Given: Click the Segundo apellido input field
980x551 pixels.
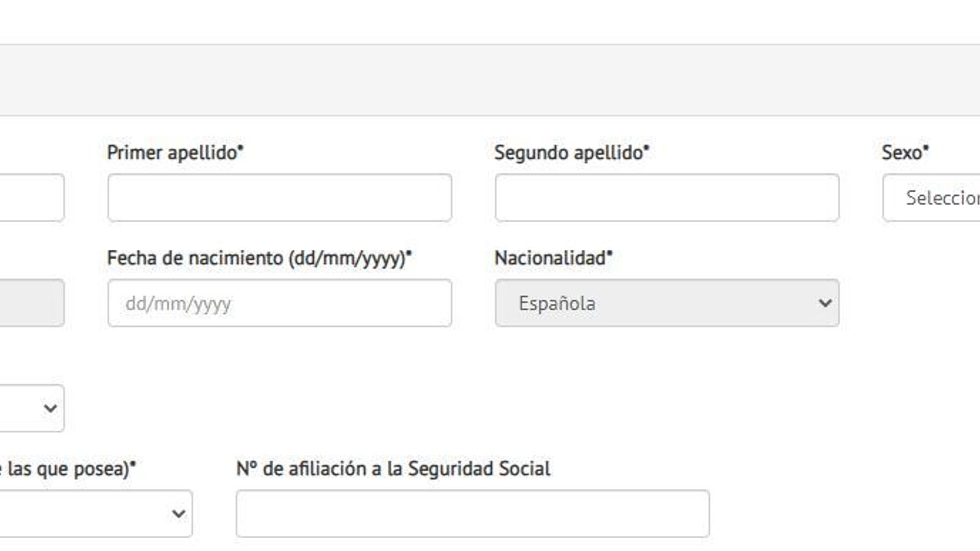Looking at the screenshot, I should tap(667, 197).
